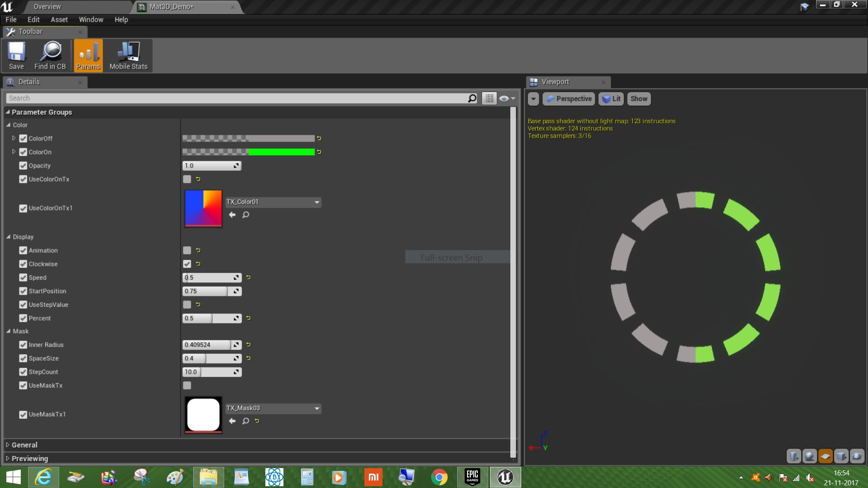Enable the Animation value checkbox
Viewport: 868px width, 488px height.
(x=187, y=250)
